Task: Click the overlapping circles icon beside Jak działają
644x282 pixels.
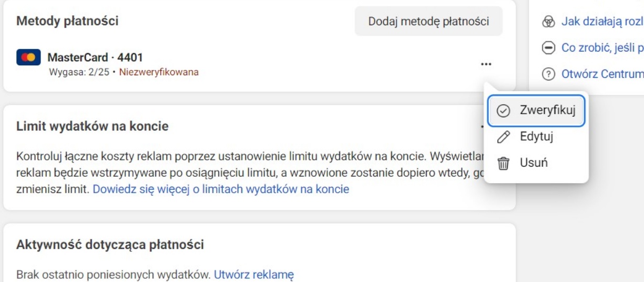Action: (548, 22)
